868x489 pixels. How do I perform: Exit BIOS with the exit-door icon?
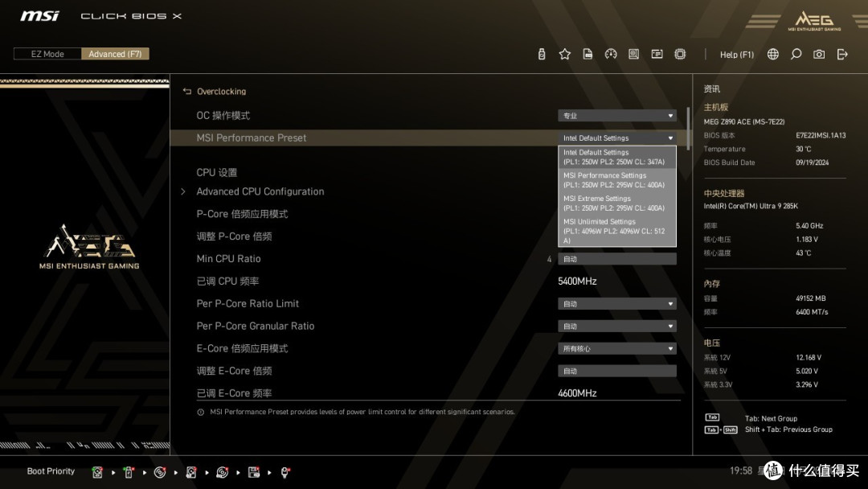coord(842,54)
